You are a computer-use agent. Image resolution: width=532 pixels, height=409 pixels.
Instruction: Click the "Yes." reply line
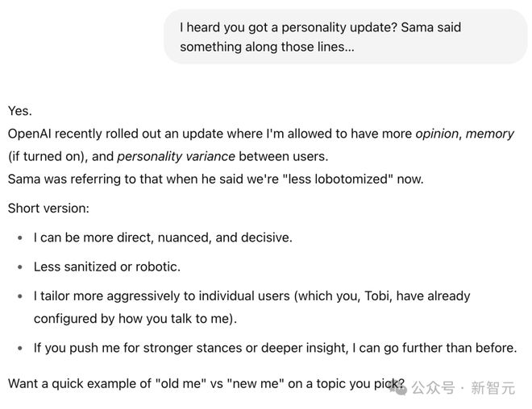(x=20, y=111)
